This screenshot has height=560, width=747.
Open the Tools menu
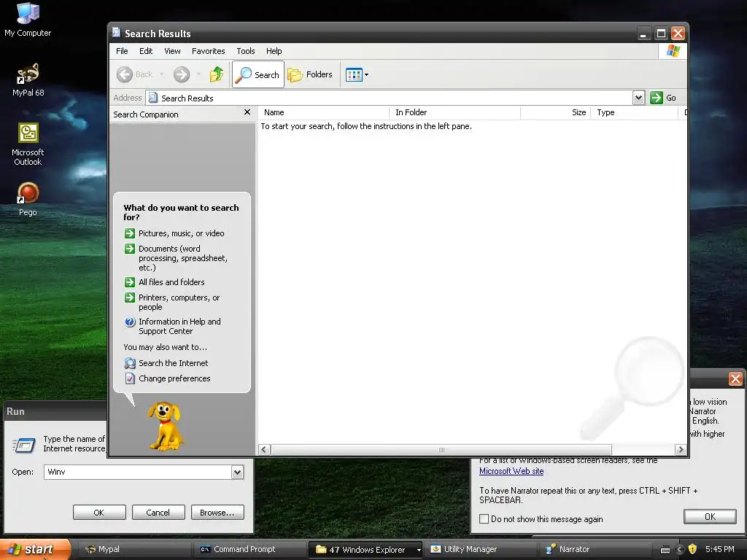[x=246, y=51]
